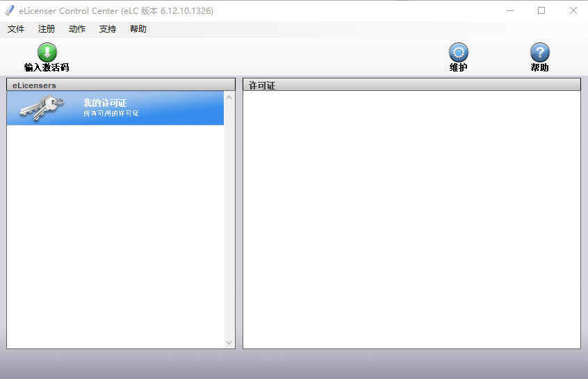Open the 动作 (Actions) menu
The width and height of the screenshot is (588, 379).
77,29
